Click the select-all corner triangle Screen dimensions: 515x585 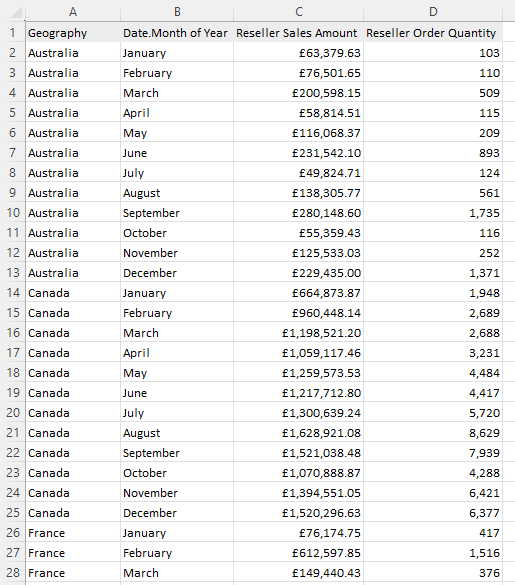click(x=16, y=12)
